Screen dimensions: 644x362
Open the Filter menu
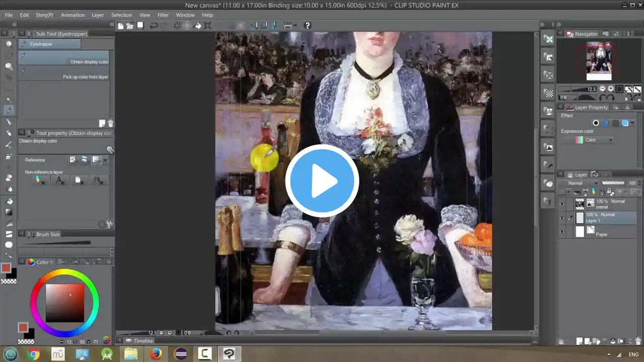pyautogui.click(x=163, y=15)
